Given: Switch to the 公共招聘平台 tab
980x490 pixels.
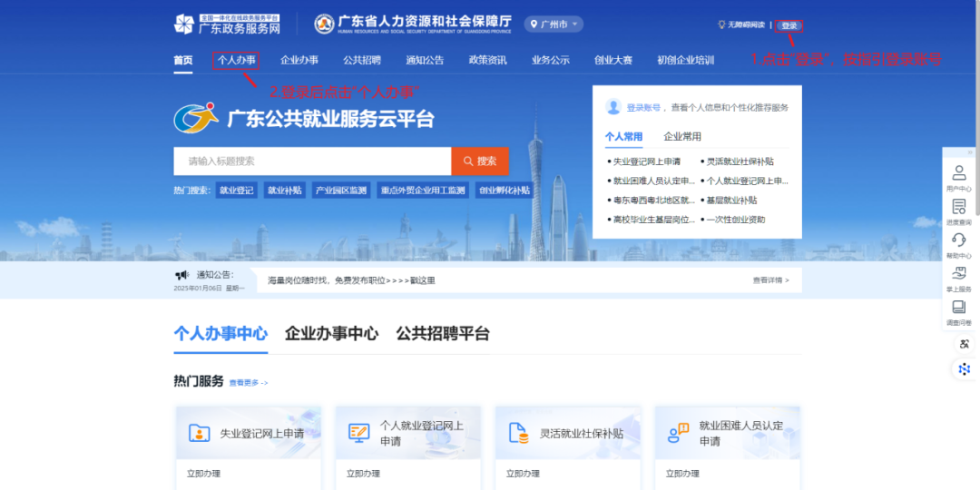Looking at the screenshot, I should tap(442, 333).
